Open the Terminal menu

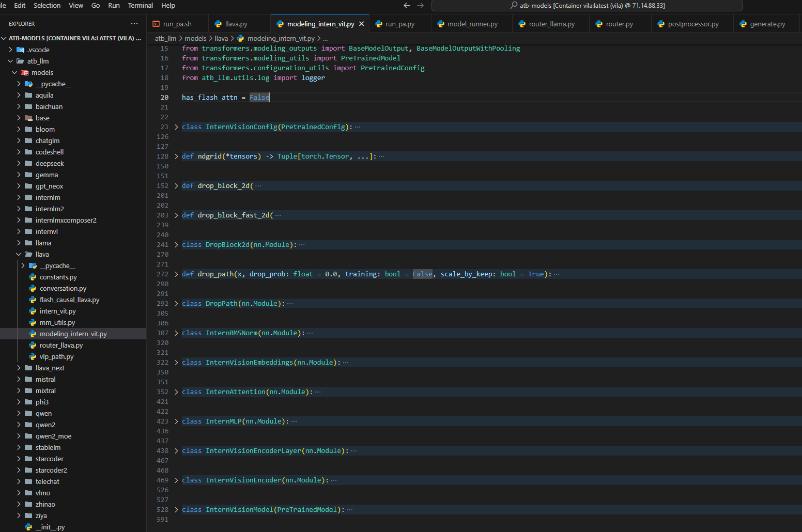tap(141, 5)
